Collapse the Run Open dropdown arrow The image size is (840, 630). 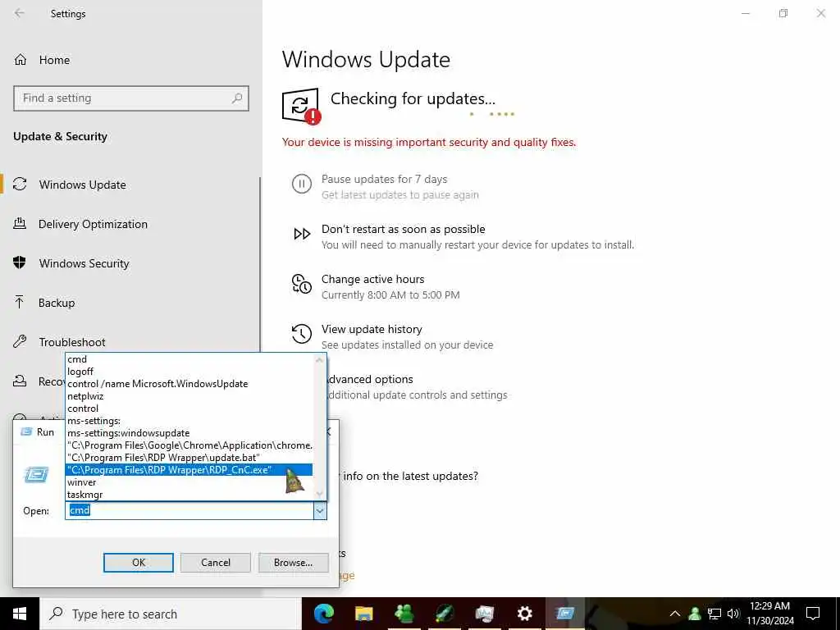[320, 511]
